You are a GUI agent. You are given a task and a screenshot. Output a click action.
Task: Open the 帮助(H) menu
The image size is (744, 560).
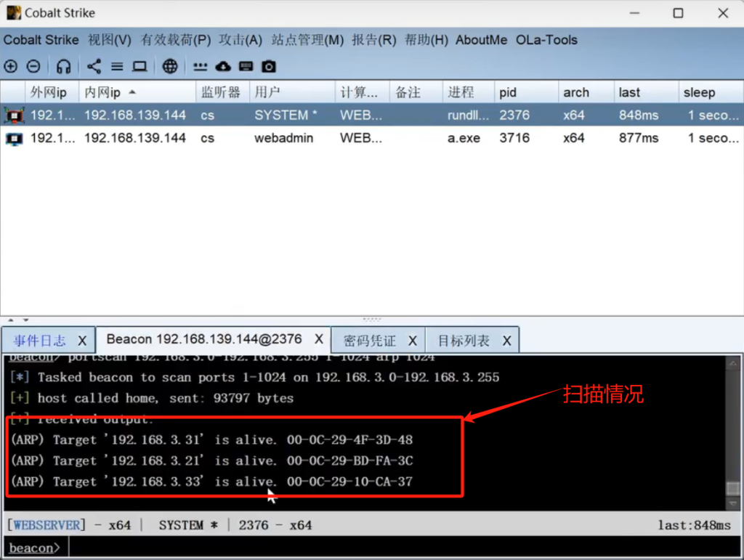tap(426, 40)
